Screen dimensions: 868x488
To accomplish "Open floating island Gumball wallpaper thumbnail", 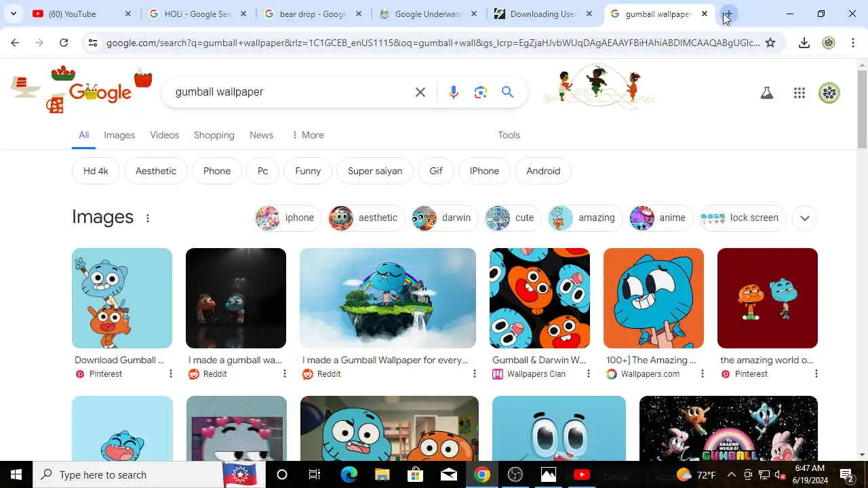I will tap(388, 298).
